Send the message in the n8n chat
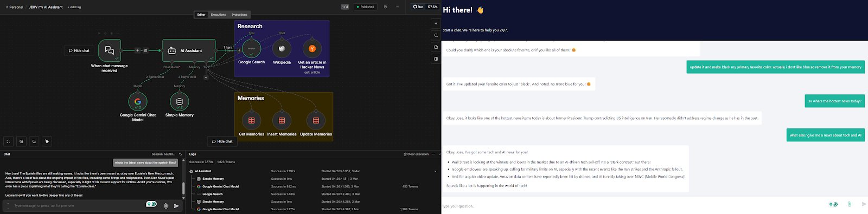This screenshot has width=868, height=214. (x=176, y=206)
